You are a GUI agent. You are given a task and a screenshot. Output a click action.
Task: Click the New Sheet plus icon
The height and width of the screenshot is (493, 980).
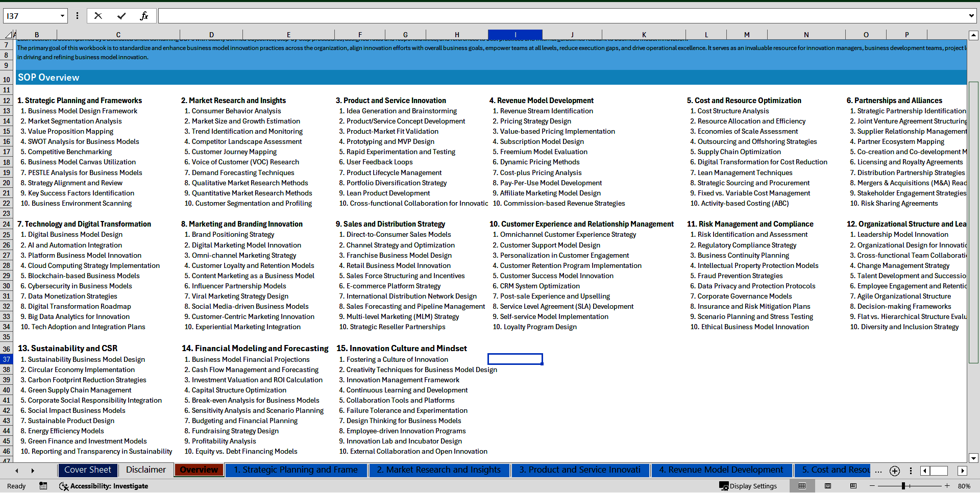(x=895, y=471)
